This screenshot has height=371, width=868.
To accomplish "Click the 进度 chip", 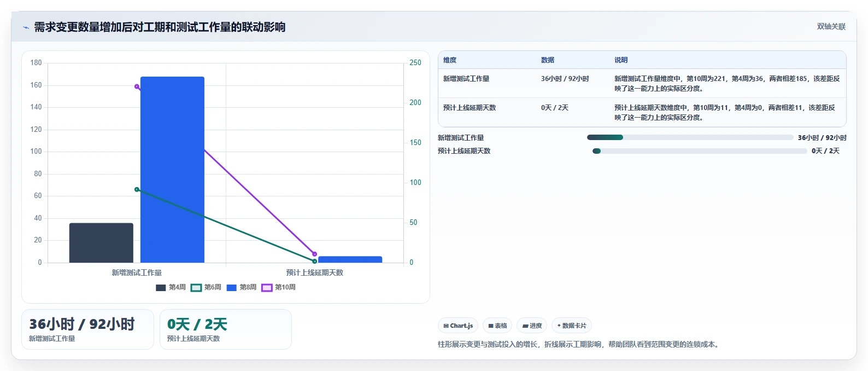I will pos(532,326).
